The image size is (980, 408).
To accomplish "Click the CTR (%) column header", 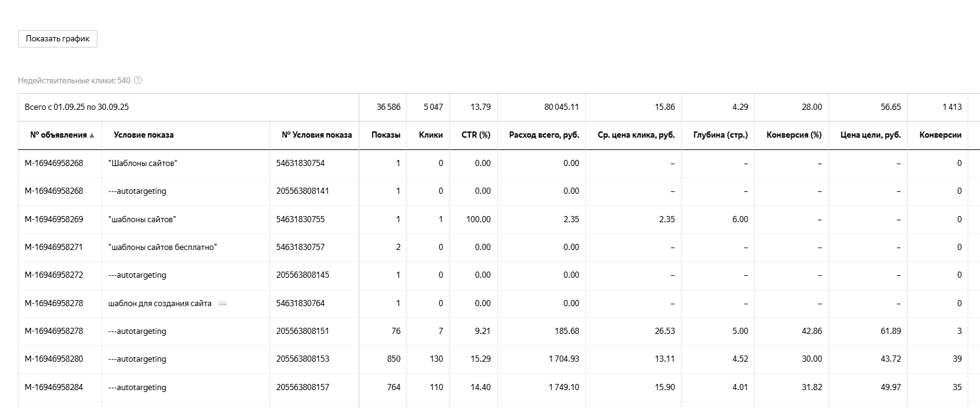I will 476,135.
